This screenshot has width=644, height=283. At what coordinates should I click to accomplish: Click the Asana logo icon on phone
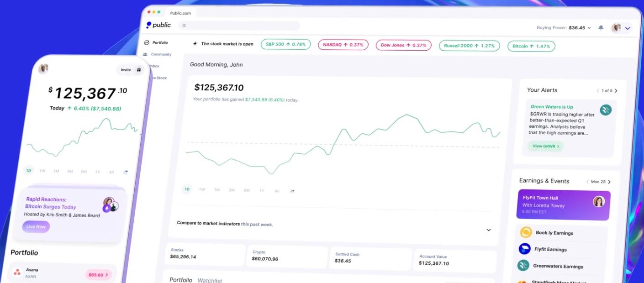point(17,272)
